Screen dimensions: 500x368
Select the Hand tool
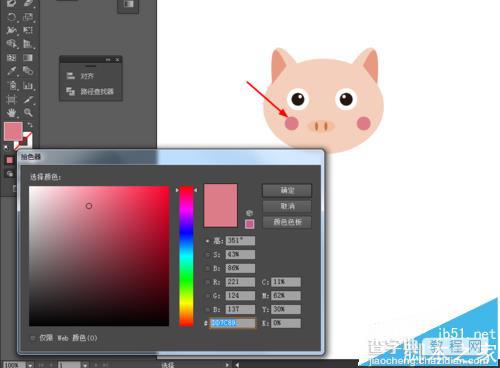pos(12,113)
